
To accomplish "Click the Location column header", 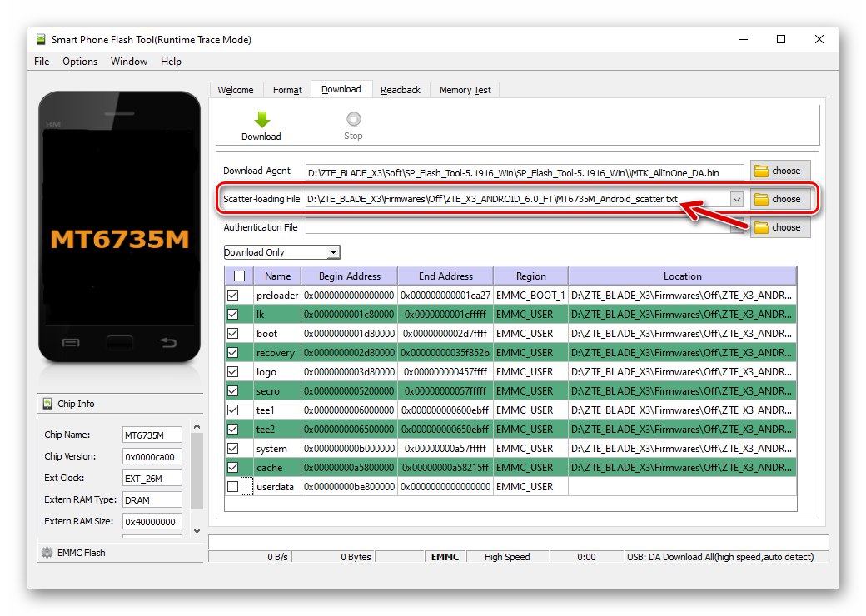I will pos(683,276).
